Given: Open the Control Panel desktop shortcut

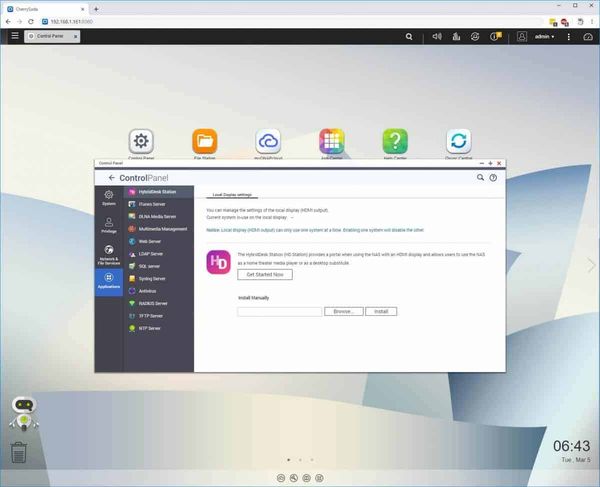Looking at the screenshot, I should coord(141,141).
